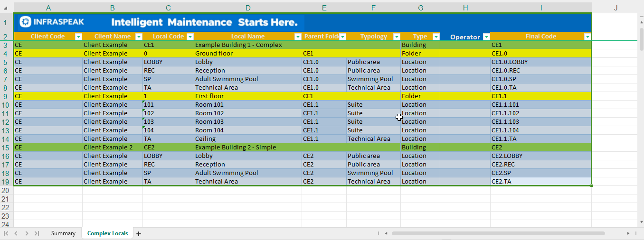Select cell 'Room 102'
644x240 pixels.
[x=248, y=113]
